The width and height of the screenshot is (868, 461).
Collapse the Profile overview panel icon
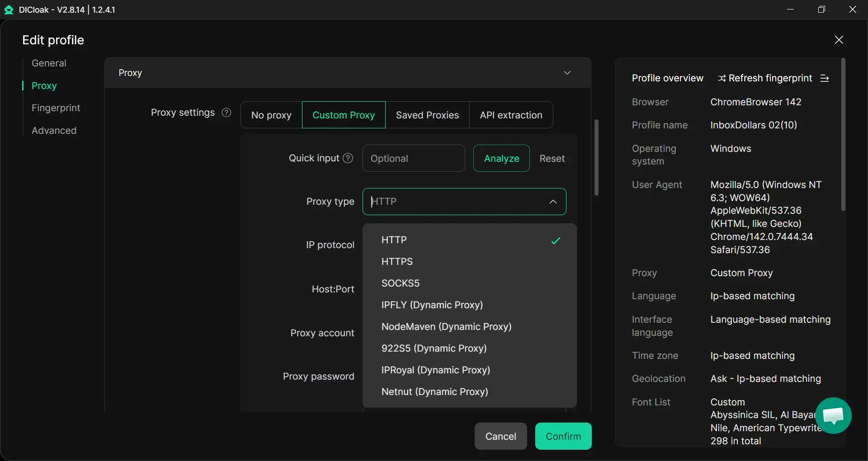(x=825, y=78)
